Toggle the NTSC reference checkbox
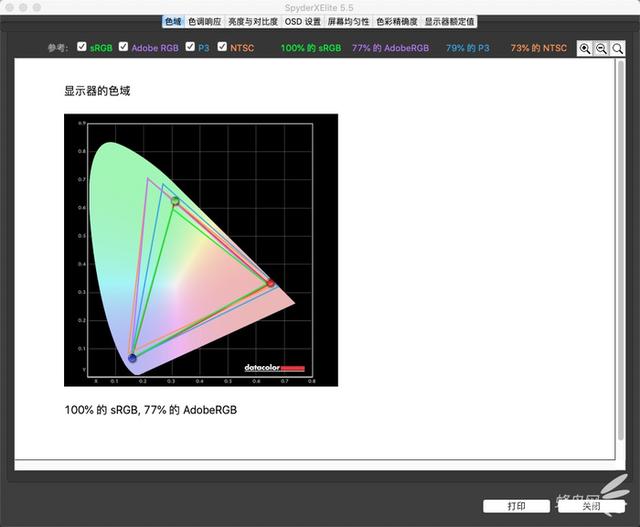This screenshot has width=640, height=527. (222, 47)
